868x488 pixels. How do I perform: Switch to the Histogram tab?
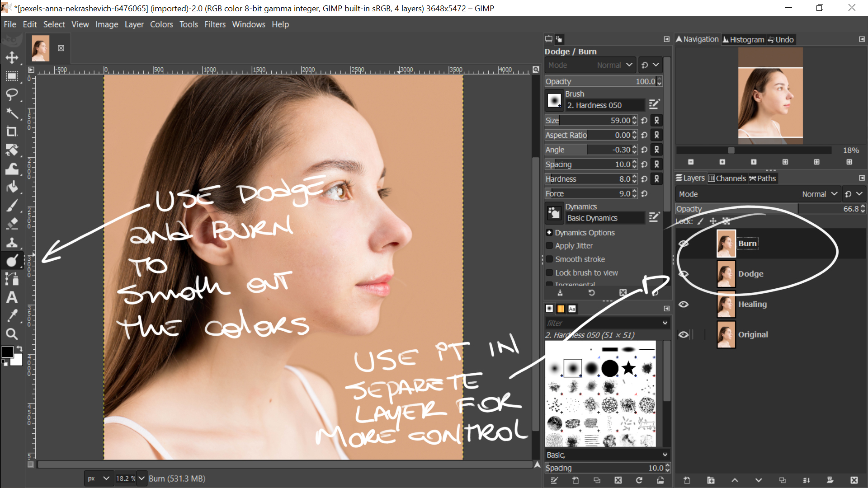point(743,39)
